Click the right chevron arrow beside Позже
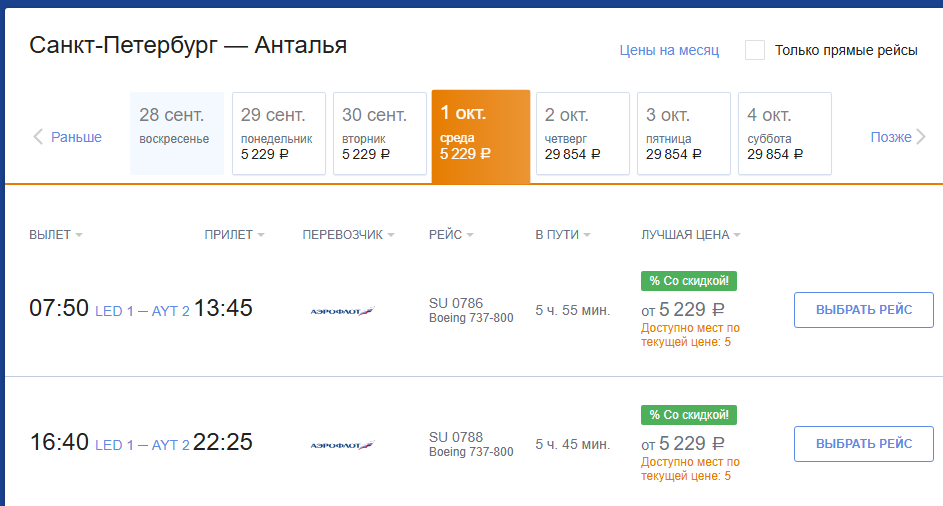This screenshot has width=943, height=506. pyautogui.click(x=921, y=137)
